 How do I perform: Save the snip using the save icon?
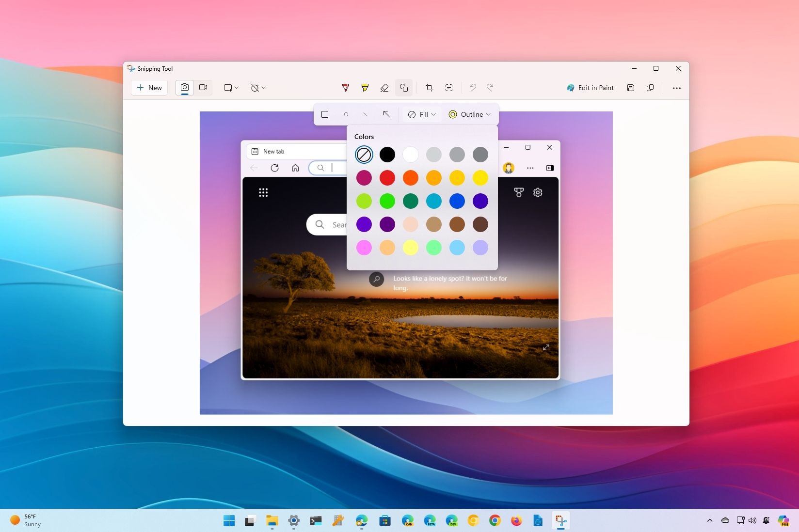pyautogui.click(x=631, y=88)
